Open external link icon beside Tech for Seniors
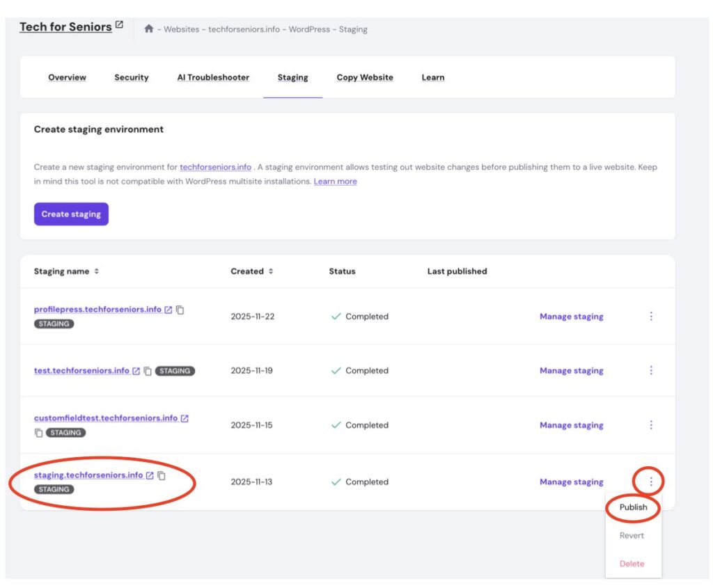 [x=120, y=25]
